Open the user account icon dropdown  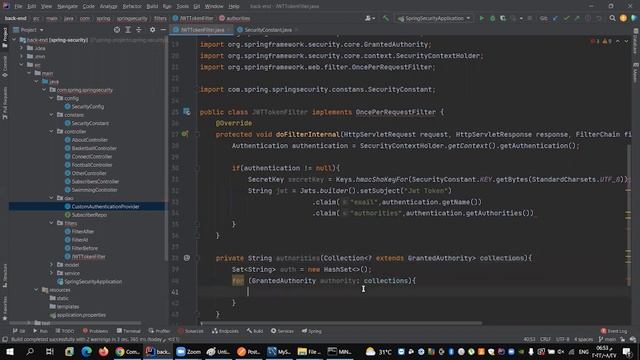(370, 18)
